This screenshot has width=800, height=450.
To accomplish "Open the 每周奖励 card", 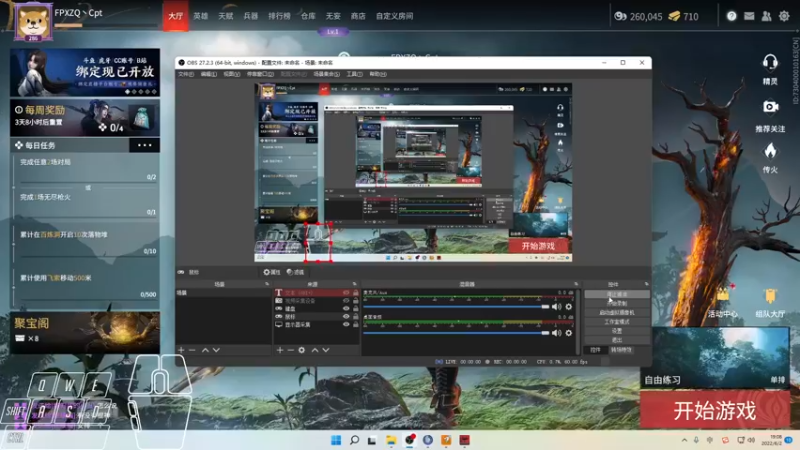I will coord(85,118).
